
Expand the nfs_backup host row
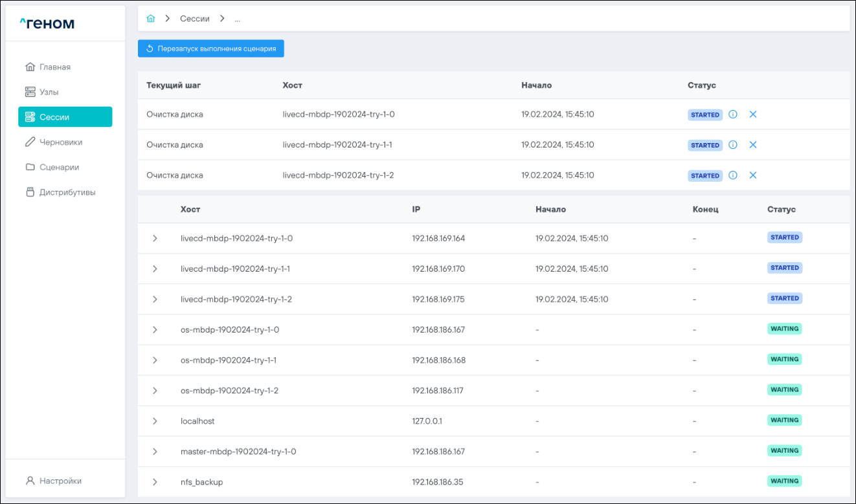(x=155, y=482)
